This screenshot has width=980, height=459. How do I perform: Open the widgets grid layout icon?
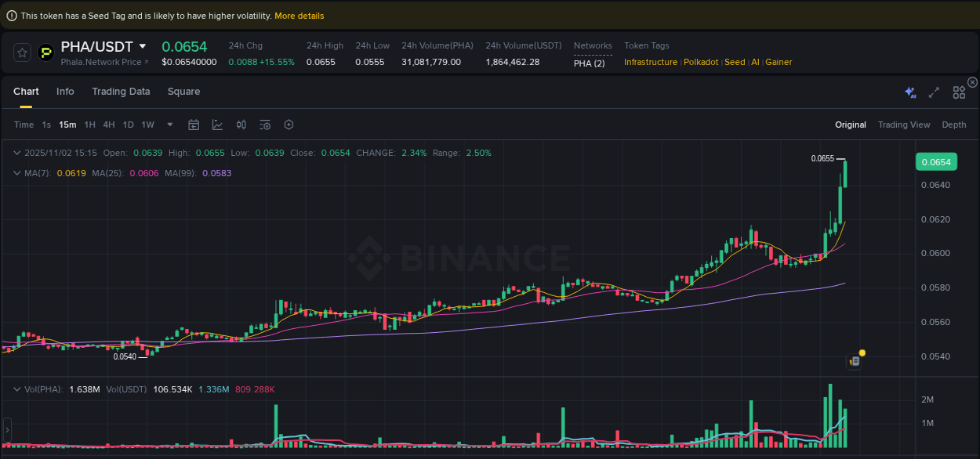(958, 92)
